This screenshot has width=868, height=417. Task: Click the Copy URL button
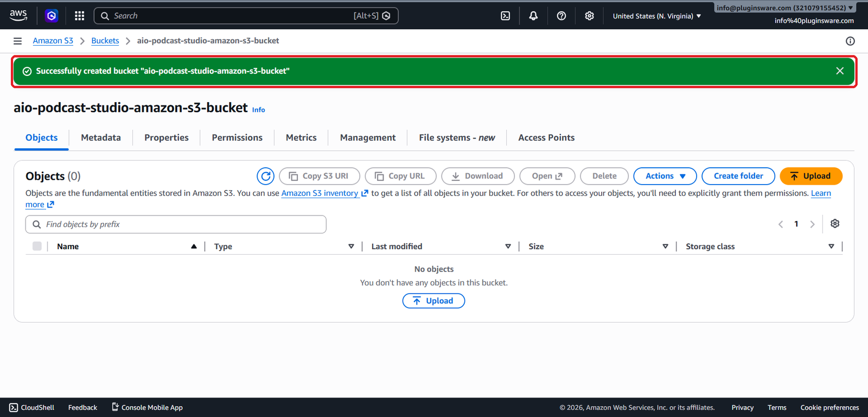[401, 176]
